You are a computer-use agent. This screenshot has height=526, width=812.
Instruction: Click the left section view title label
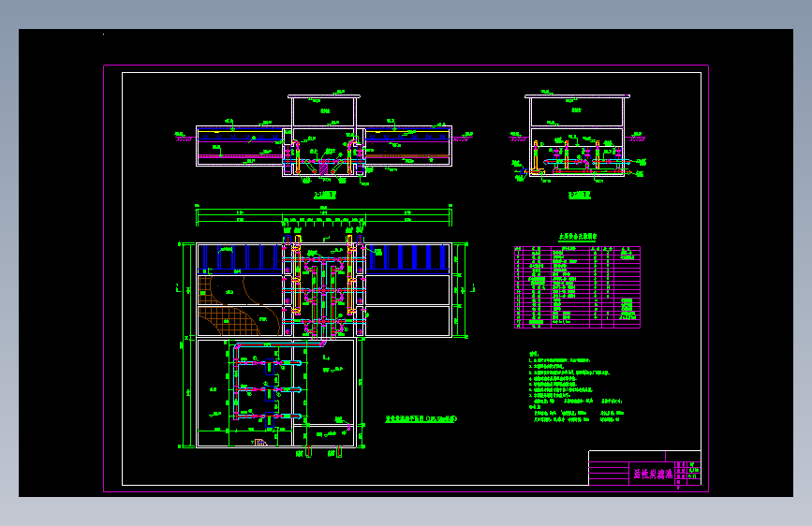coord(325,196)
